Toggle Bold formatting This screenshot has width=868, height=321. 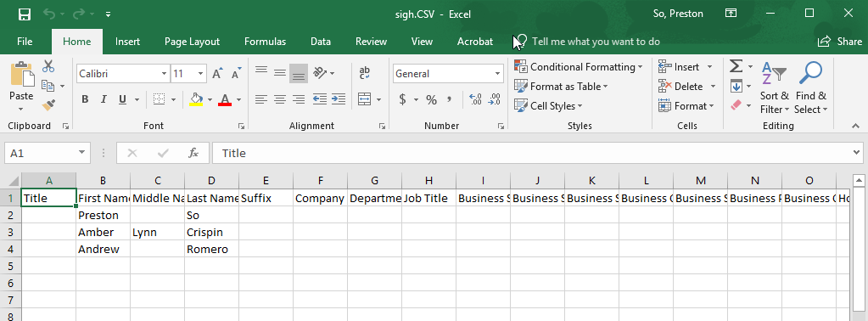click(x=85, y=100)
